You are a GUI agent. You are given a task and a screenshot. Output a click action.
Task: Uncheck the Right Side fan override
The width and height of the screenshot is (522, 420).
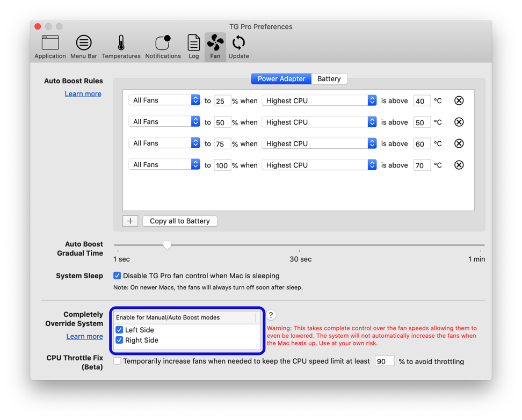pyautogui.click(x=119, y=340)
